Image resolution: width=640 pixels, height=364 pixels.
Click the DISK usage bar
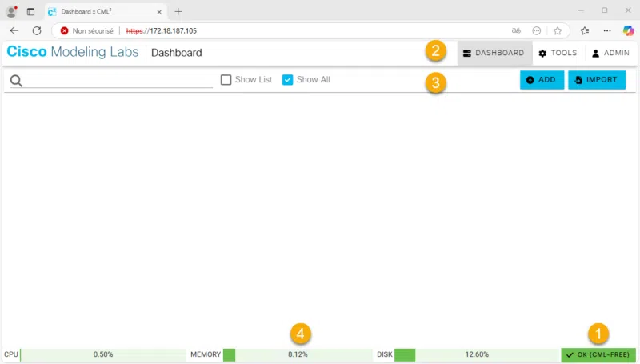coord(476,354)
